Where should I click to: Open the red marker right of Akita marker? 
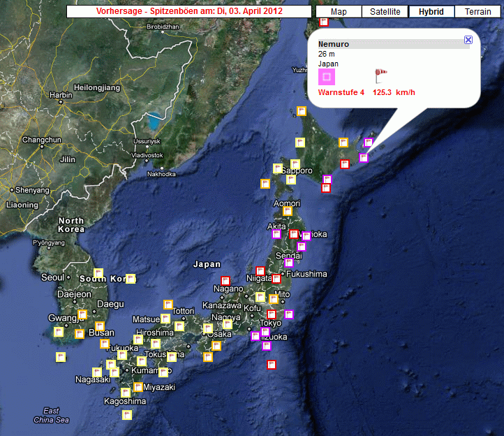click(x=293, y=234)
